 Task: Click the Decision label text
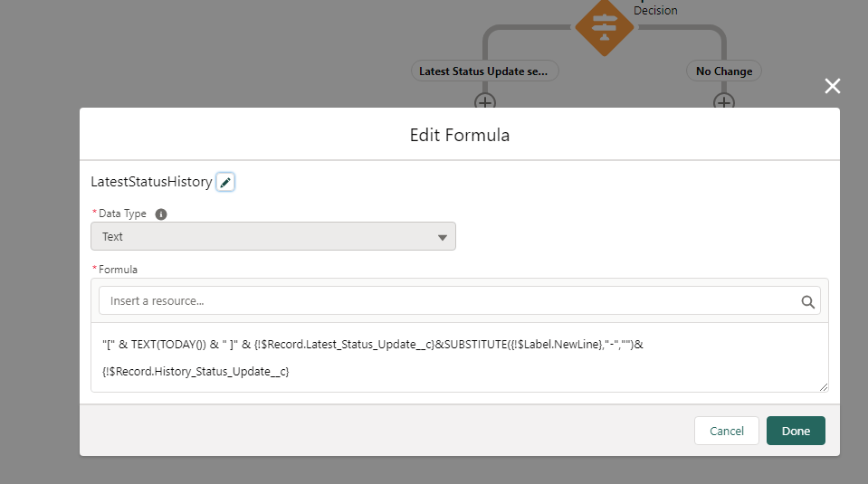[655, 11]
